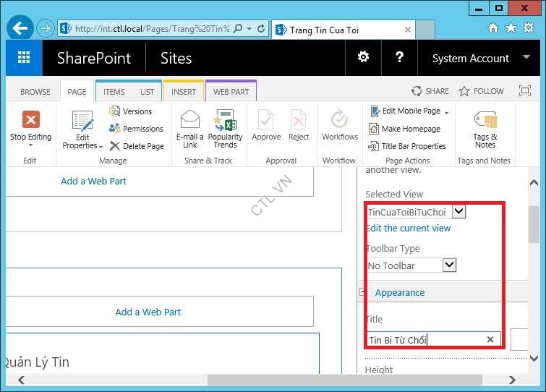Toggle focus on content icon
Image resolution: width=546 pixels, height=392 pixels.
tap(525, 91)
